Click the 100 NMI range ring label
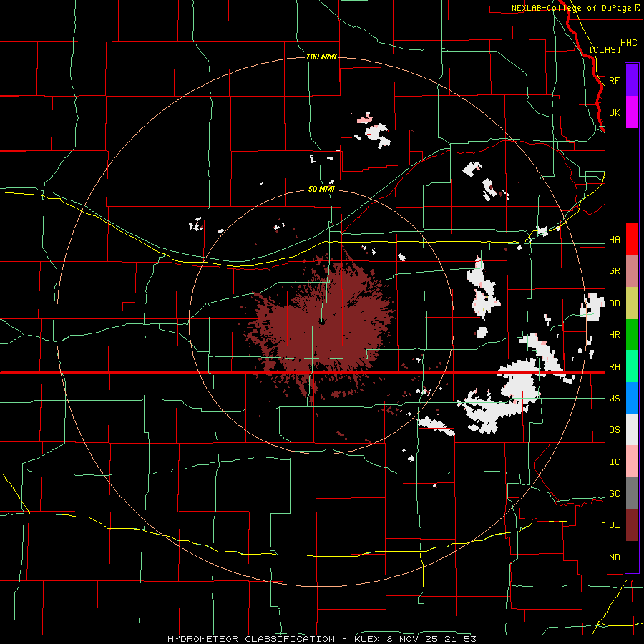Viewport: 644px width, 644px height. 321,57
